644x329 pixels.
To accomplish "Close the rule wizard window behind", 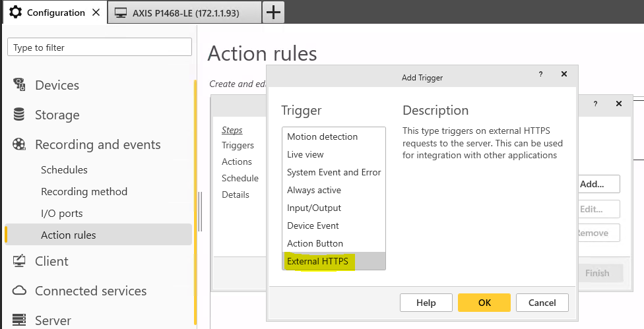I will tap(619, 104).
